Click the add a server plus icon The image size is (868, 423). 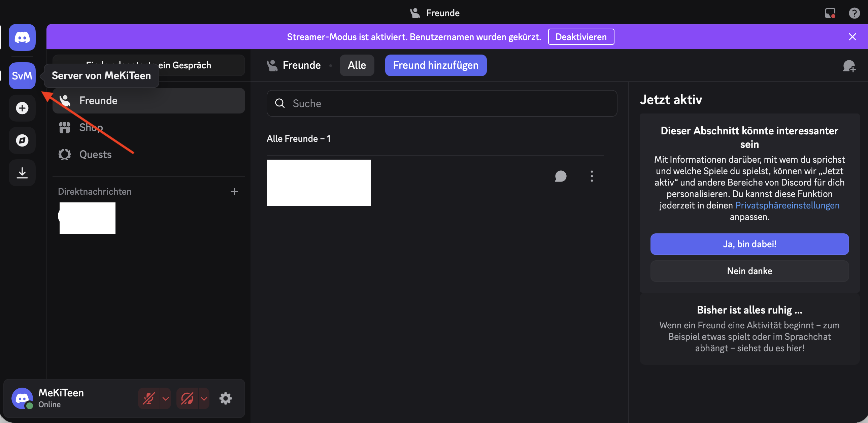point(22,108)
